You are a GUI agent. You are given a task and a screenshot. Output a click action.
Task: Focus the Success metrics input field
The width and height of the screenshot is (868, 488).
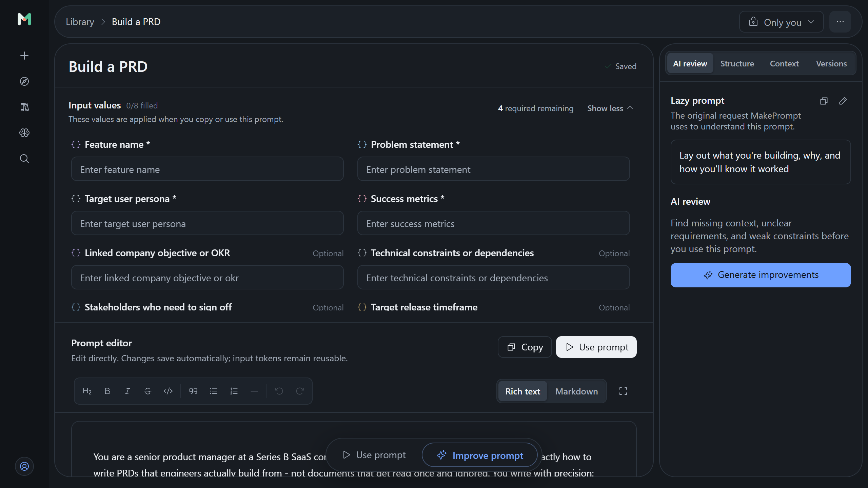(x=494, y=223)
